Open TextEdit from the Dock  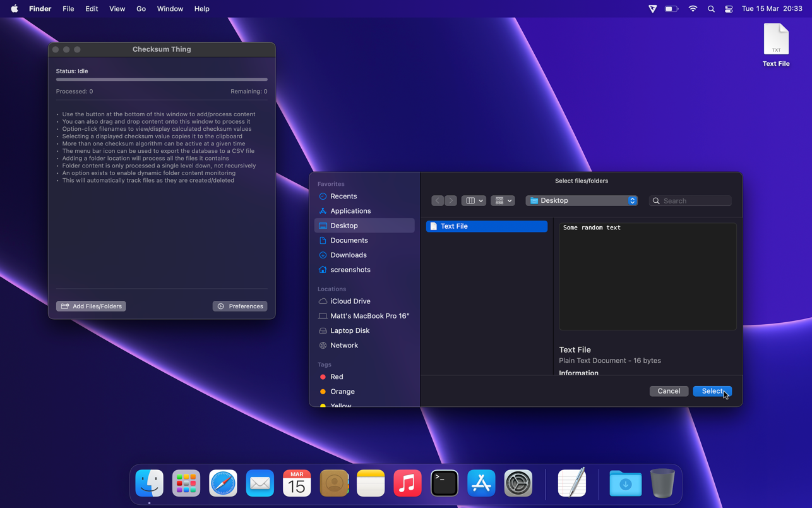coord(572,483)
